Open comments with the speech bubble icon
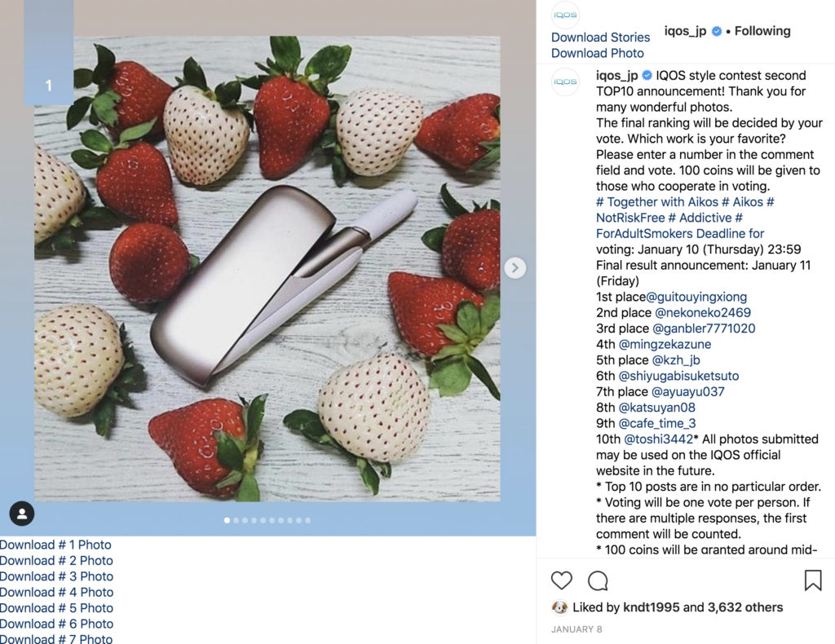835x644 pixels. pyautogui.click(x=598, y=580)
